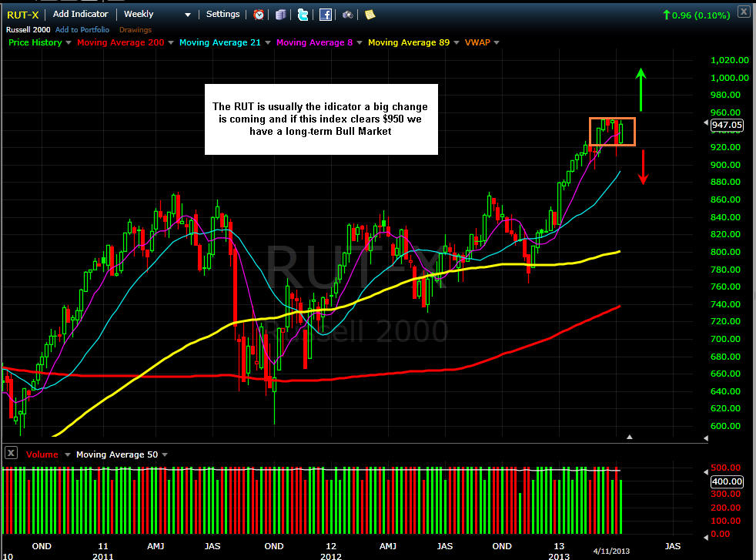Open the Drawings link

coord(135,30)
